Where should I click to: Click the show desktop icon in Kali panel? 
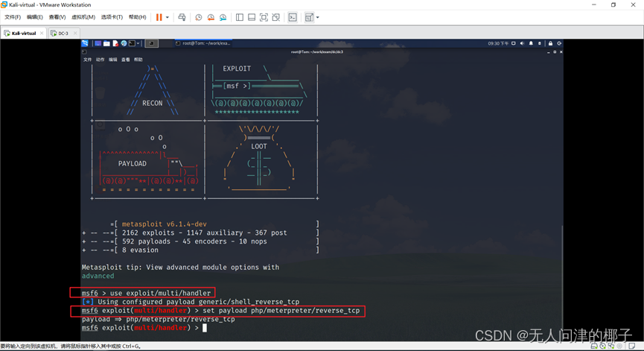pos(98,43)
